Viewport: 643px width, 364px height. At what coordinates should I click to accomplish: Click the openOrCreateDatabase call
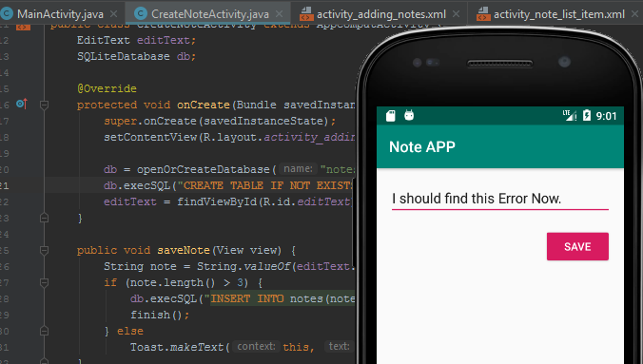[203, 169]
